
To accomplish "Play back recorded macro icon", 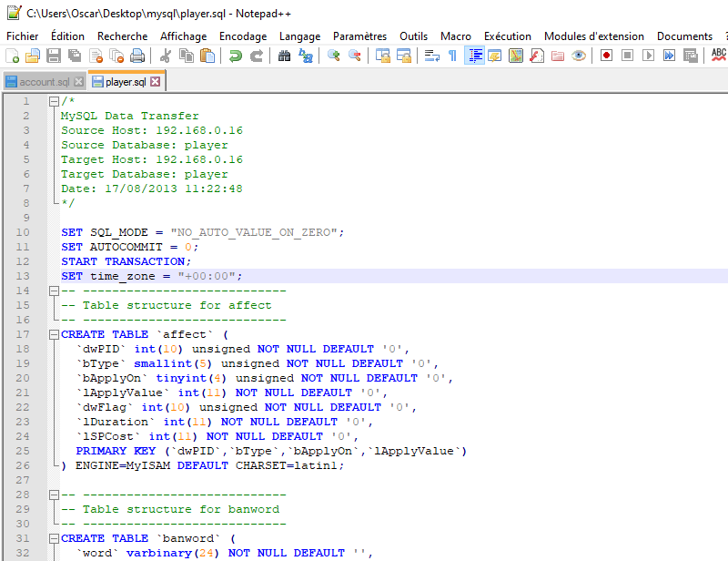I will pyautogui.click(x=648, y=56).
